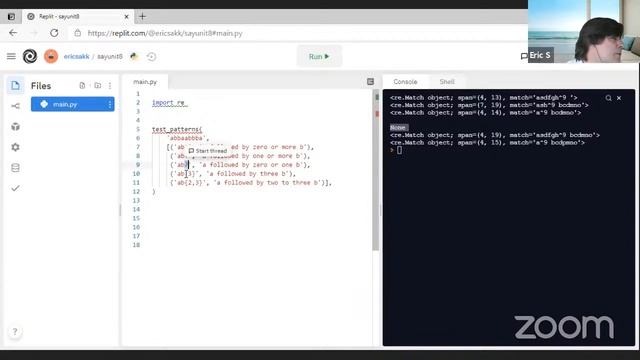Reload the browser page

(54, 33)
